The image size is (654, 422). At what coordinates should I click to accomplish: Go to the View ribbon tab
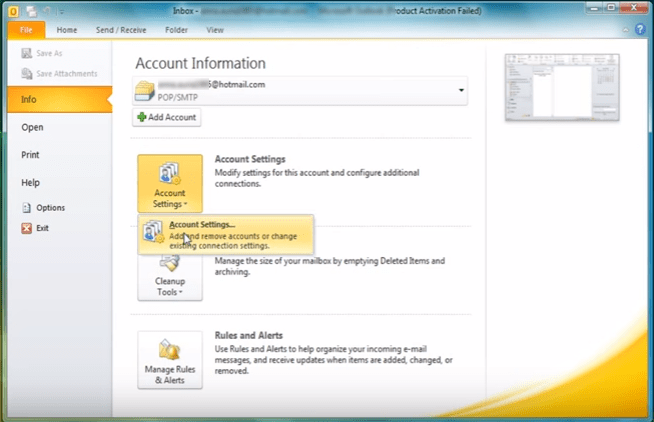point(215,30)
